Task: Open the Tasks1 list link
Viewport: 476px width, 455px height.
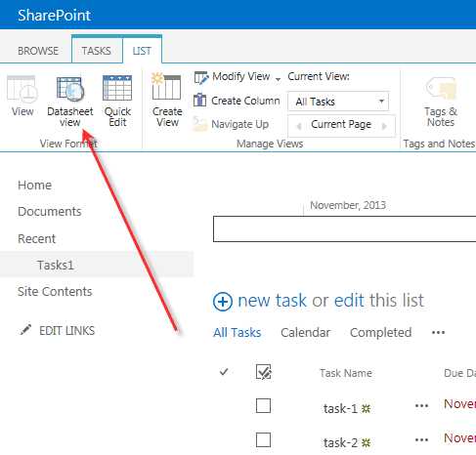Action: pos(56,265)
